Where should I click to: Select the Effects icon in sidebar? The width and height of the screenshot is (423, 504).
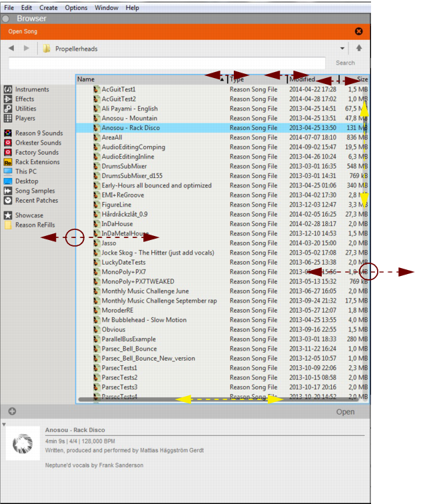[x=8, y=99]
